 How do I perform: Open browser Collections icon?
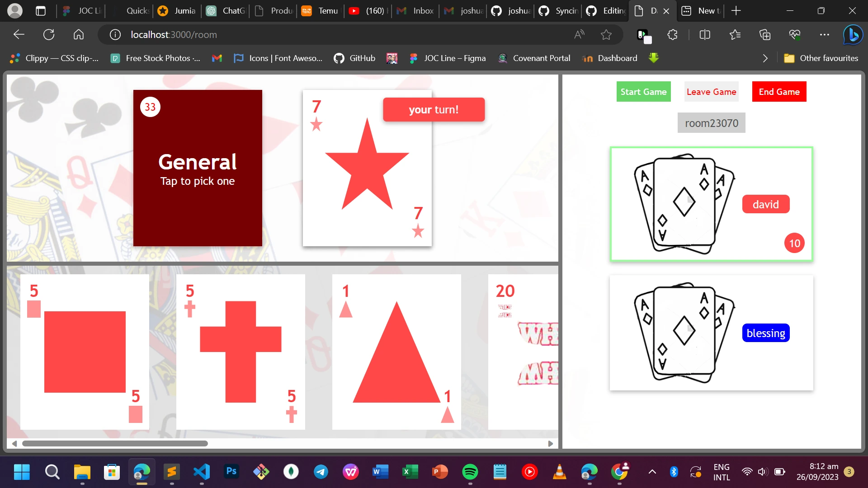pyautogui.click(x=764, y=35)
